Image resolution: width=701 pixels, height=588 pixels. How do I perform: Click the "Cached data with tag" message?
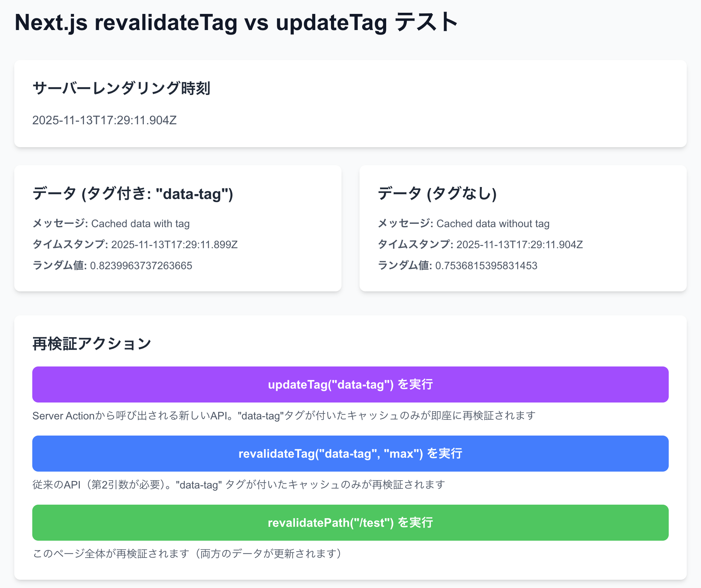coord(111,223)
